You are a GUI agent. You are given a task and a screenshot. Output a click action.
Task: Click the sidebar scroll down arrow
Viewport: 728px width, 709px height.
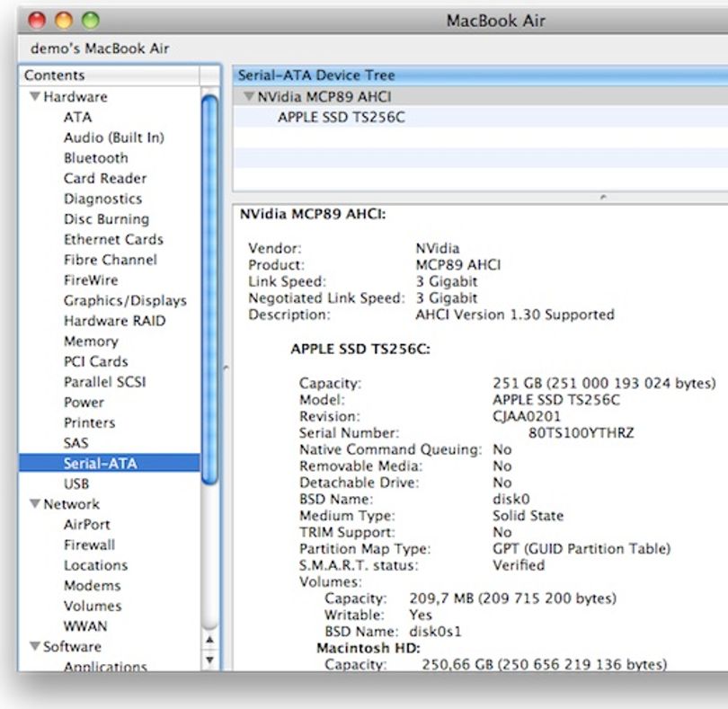tap(209, 660)
